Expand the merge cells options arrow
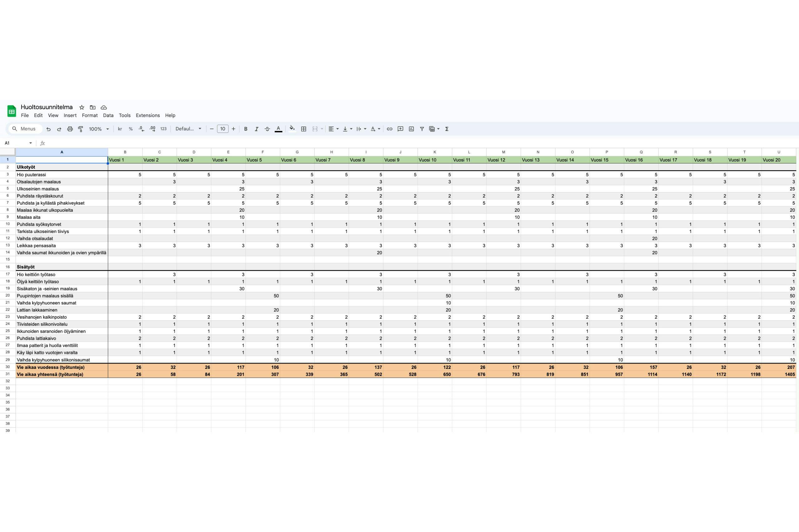Screen dimensions: 799x532 [x=322, y=129]
